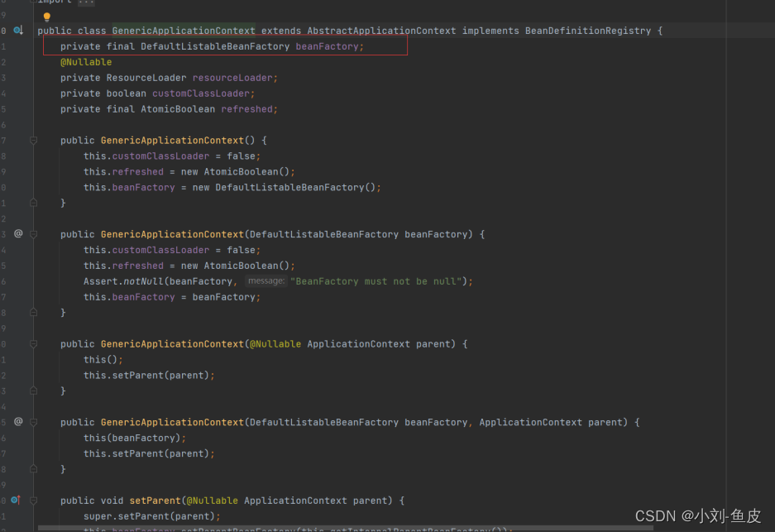Click the AtomicBoolean type in refreshed field
Image resolution: width=775 pixels, height=532 pixels.
[184, 108]
